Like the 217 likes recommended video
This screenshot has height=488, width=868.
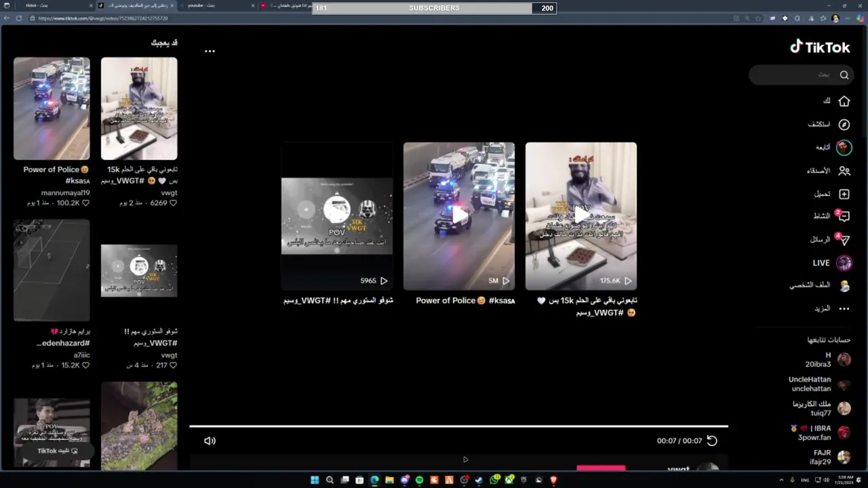[173, 365]
